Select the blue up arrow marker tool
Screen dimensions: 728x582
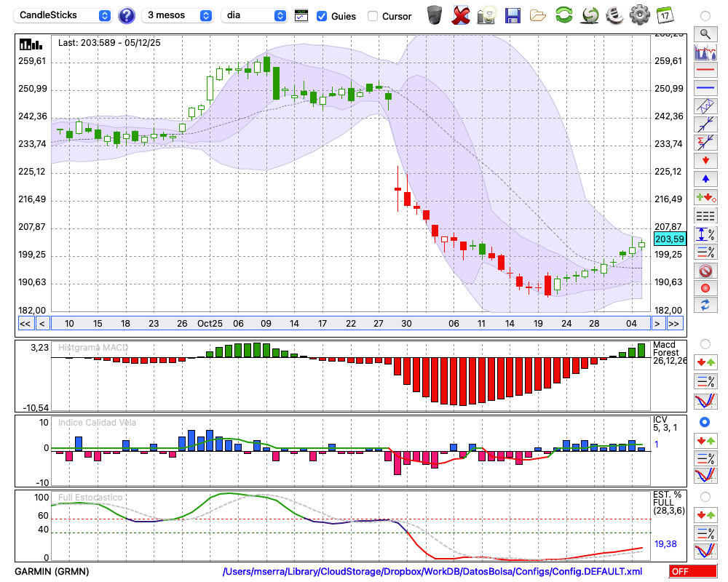click(x=705, y=178)
